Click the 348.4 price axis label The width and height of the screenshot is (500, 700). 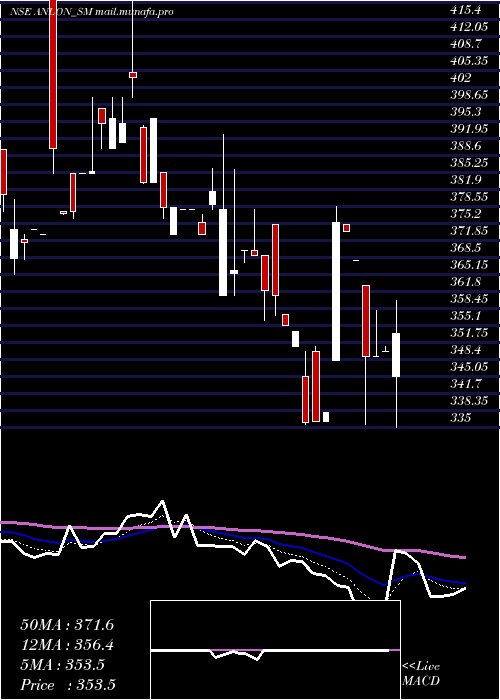point(465,350)
